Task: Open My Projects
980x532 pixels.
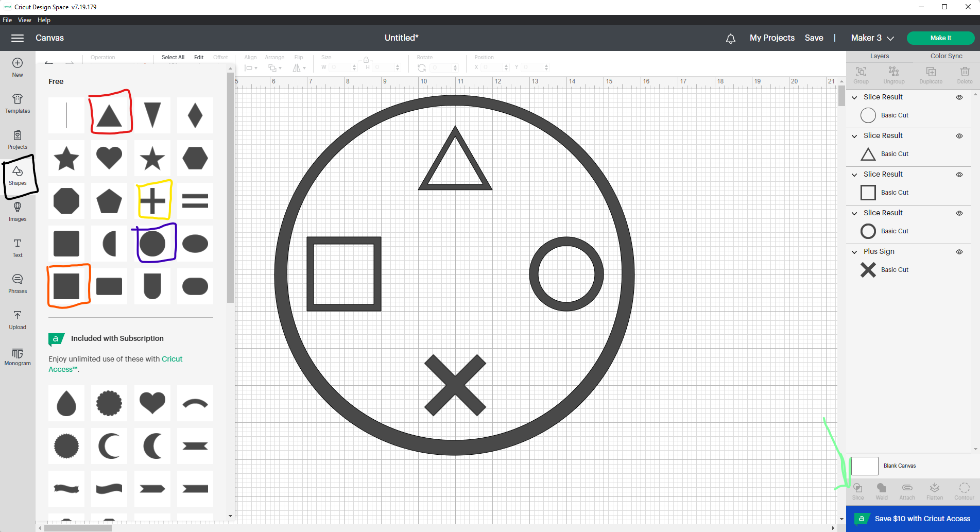Action: [772, 38]
